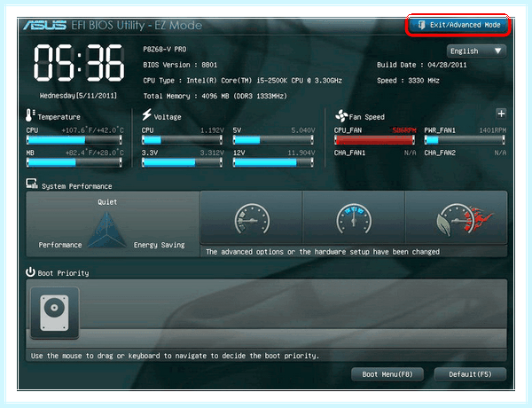The image size is (532, 408).
Task: Click the Wednesday[5/11/2011] date text
Action: (x=78, y=96)
